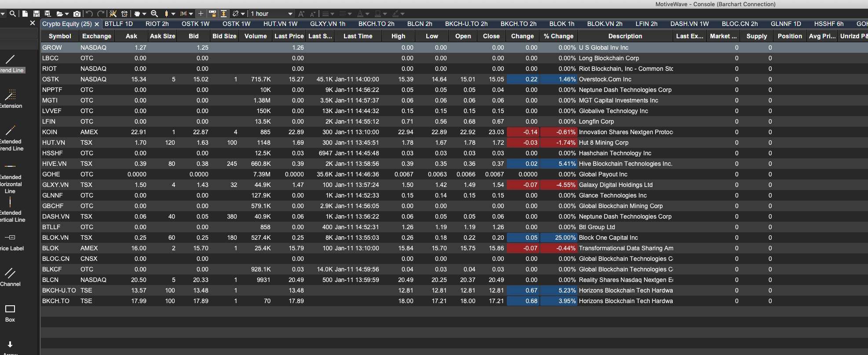Viewport: 868px width, 355px height.
Task: Sort by the Last Price column header
Action: tap(289, 36)
